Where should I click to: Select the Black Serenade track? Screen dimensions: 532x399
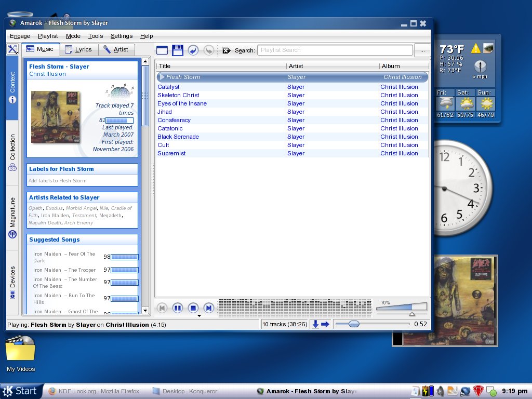292,137
